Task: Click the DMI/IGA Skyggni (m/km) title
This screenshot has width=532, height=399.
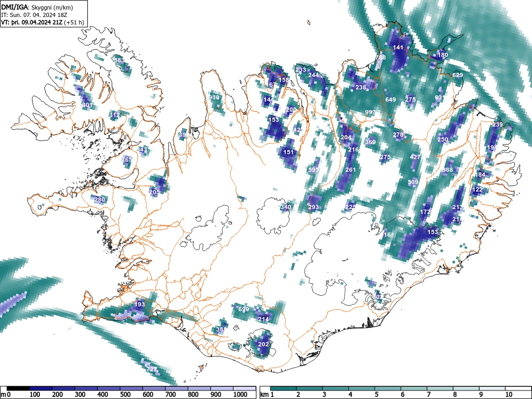Action: click(x=37, y=7)
